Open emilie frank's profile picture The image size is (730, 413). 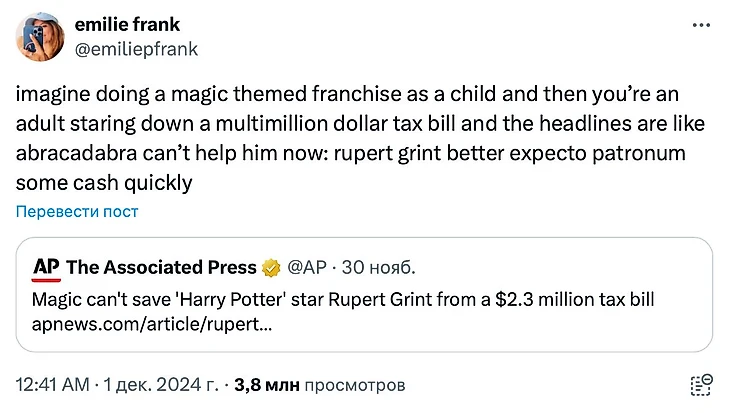[40, 36]
